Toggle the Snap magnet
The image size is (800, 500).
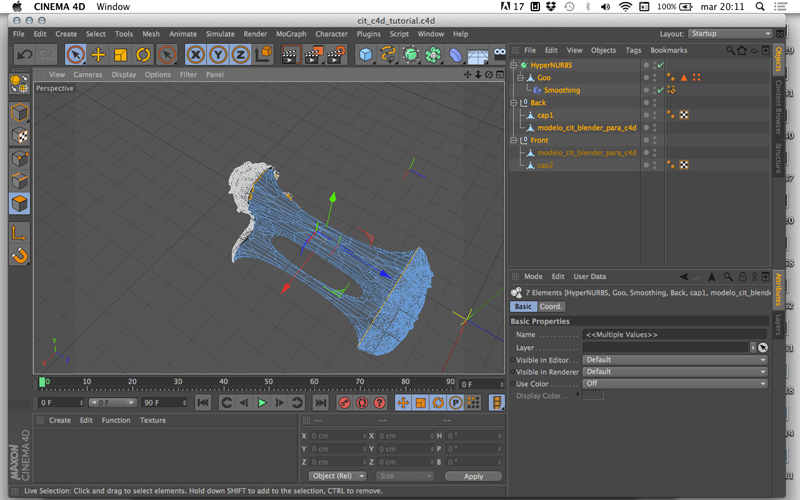[x=19, y=255]
